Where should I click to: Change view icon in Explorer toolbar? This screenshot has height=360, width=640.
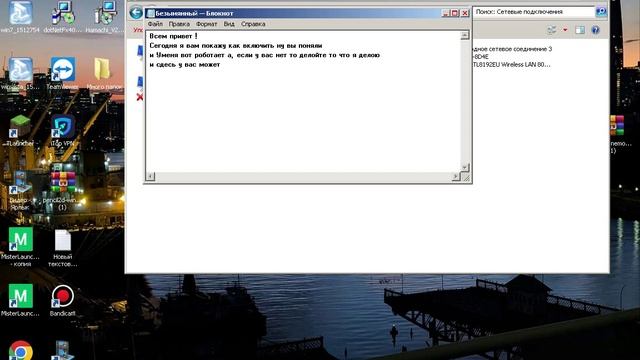[552, 30]
